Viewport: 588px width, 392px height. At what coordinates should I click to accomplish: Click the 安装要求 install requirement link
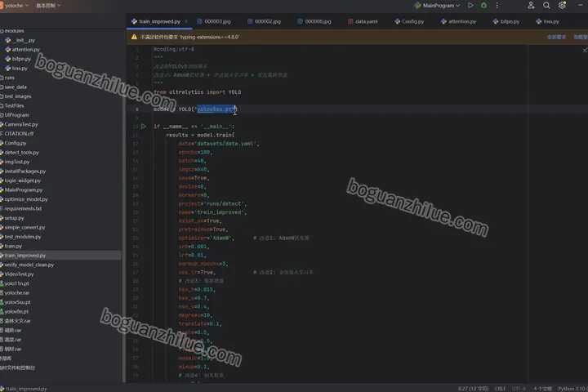click(x=556, y=37)
